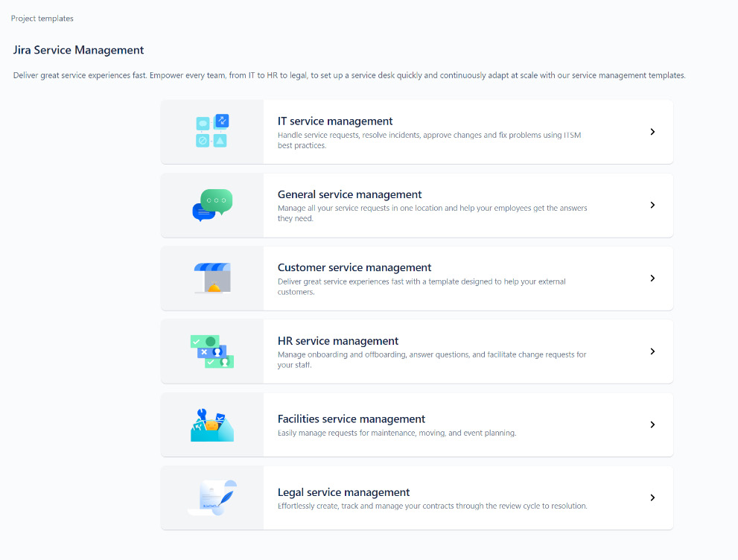
Task: Expand IT service management via its chevron
Action: pos(652,132)
